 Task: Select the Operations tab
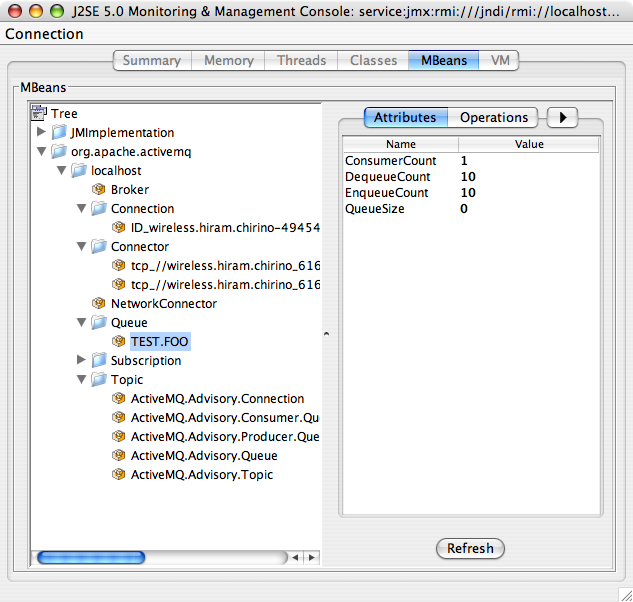click(493, 118)
